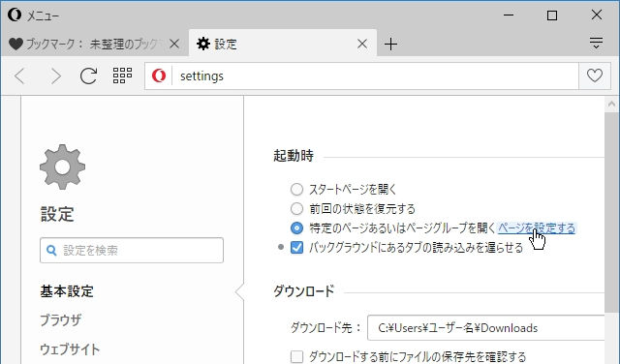This screenshot has height=364, width=620.
Task: Open a new tab with the plus icon
Action: (390, 44)
